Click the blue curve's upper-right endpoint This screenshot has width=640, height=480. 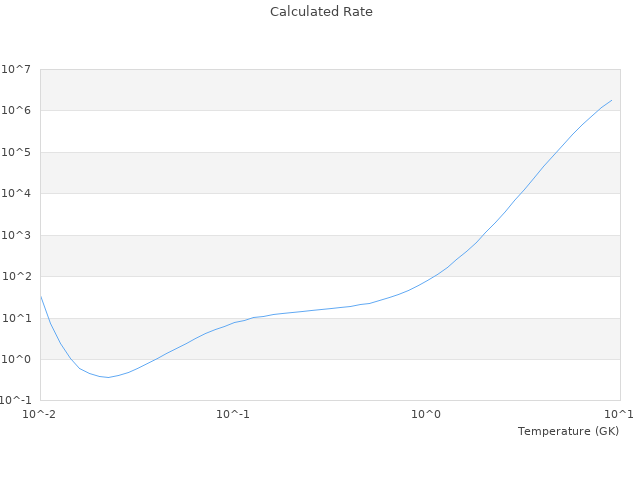click(x=612, y=99)
